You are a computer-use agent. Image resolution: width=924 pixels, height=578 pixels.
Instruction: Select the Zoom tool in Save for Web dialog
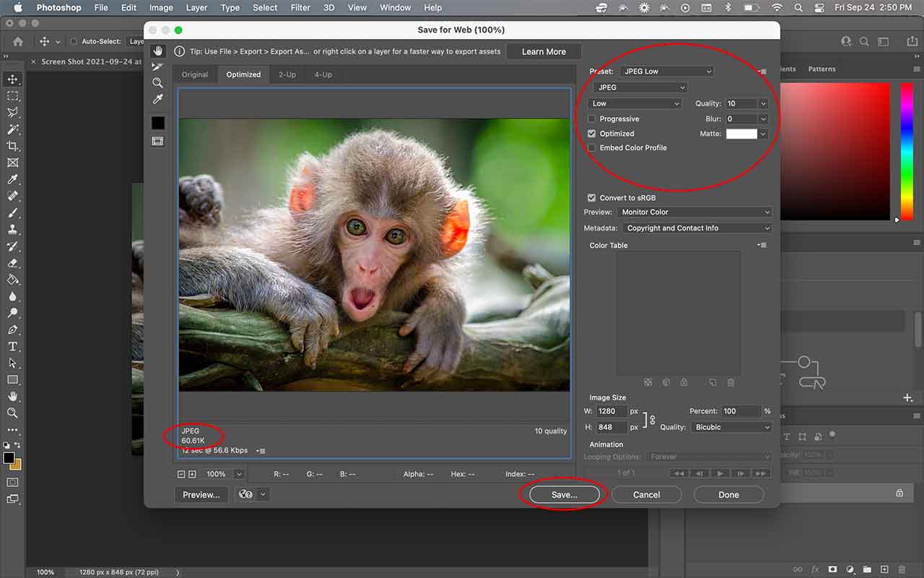157,83
